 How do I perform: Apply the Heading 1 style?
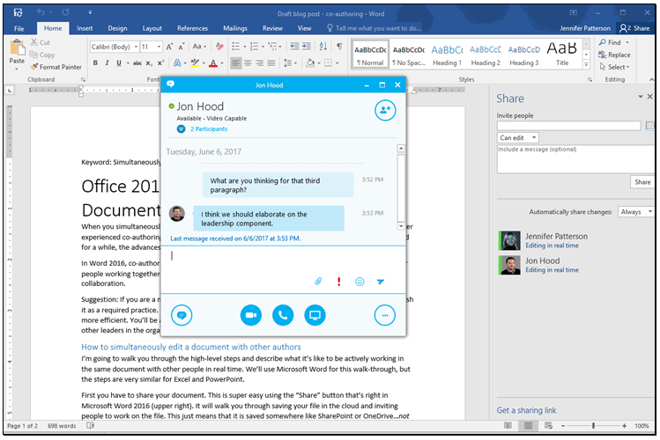pyautogui.click(x=447, y=54)
